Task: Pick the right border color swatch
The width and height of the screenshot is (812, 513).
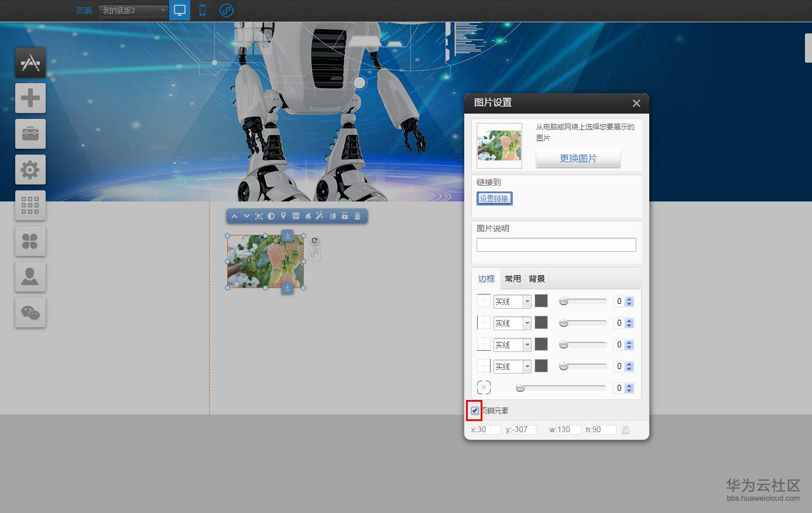Action: coord(542,366)
